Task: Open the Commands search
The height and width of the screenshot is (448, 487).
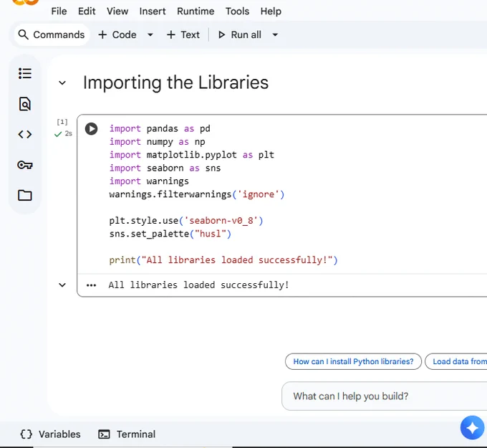Action: [52, 34]
